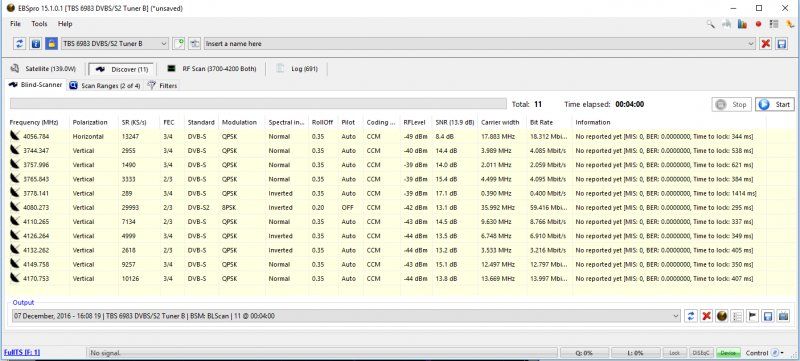Save profile with floppy disk icon at top
The height and width of the screenshot is (361, 800).
click(x=781, y=44)
